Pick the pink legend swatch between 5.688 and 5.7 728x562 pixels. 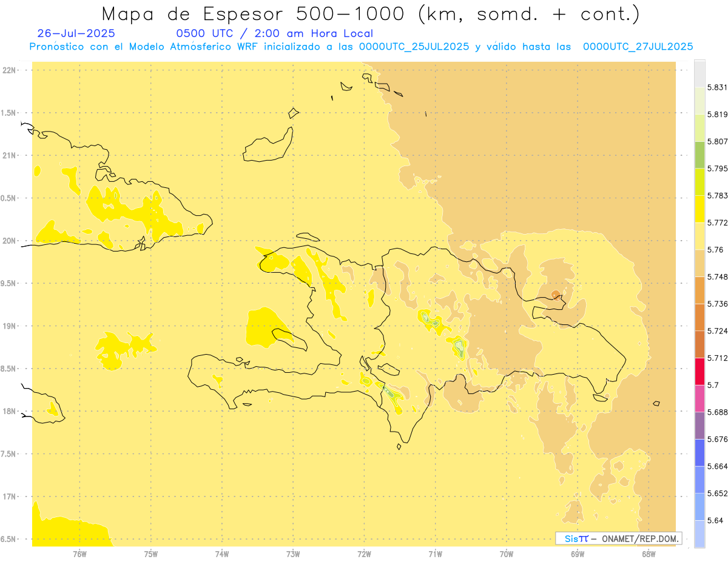click(x=699, y=398)
